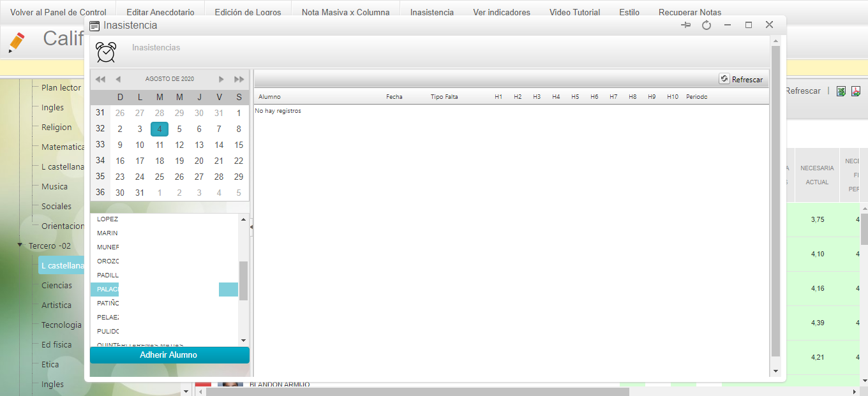This screenshot has width=868, height=396.
Task: Select August 15 on the calendar
Action: (x=239, y=145)
